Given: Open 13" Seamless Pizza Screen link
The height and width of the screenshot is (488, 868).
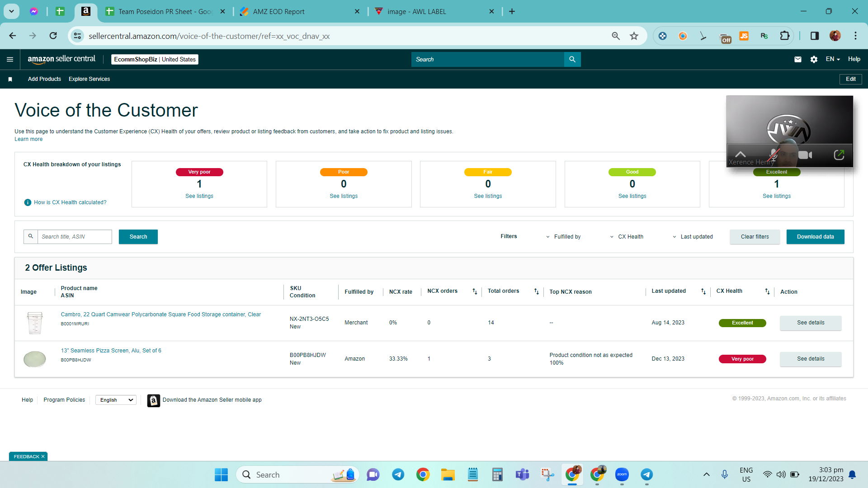Looking at the screenshot, I should [x=111, y=351].
